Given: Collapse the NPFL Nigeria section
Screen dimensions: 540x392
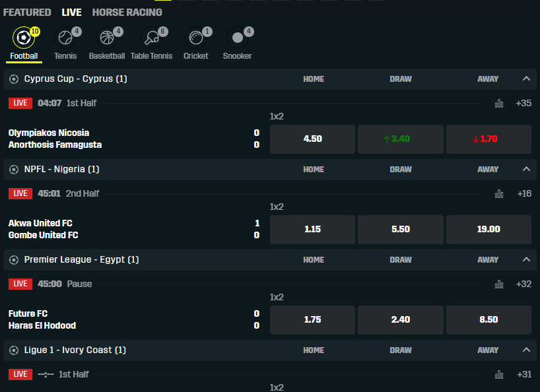Looking at the screenshot, I should coord(526,169).
